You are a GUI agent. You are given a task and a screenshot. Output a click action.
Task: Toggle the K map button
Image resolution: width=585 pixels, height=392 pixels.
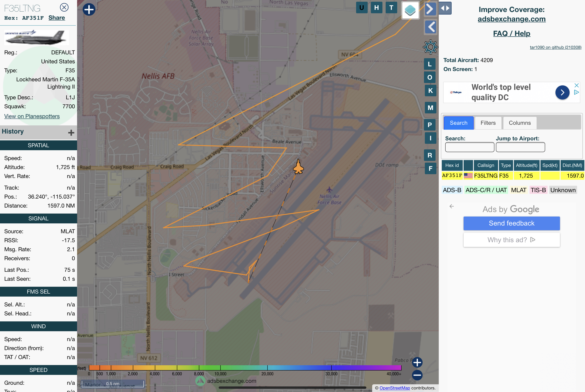430,91
